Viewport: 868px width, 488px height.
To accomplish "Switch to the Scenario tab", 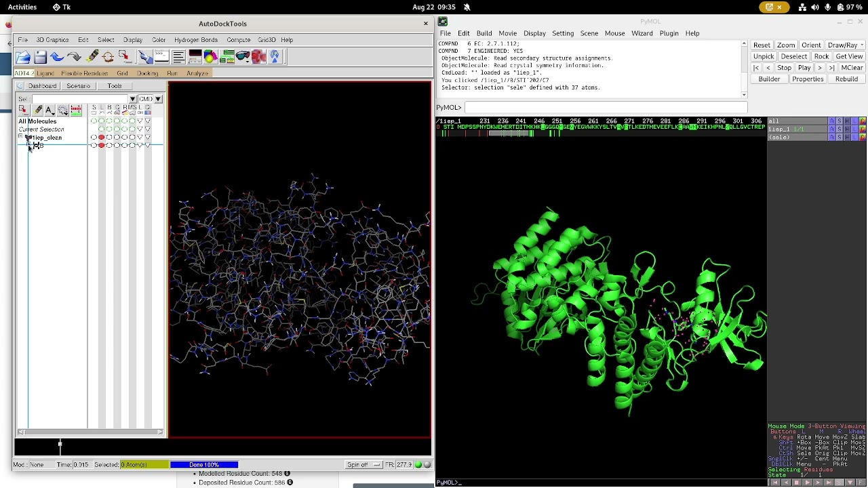I will pos(78,86).
